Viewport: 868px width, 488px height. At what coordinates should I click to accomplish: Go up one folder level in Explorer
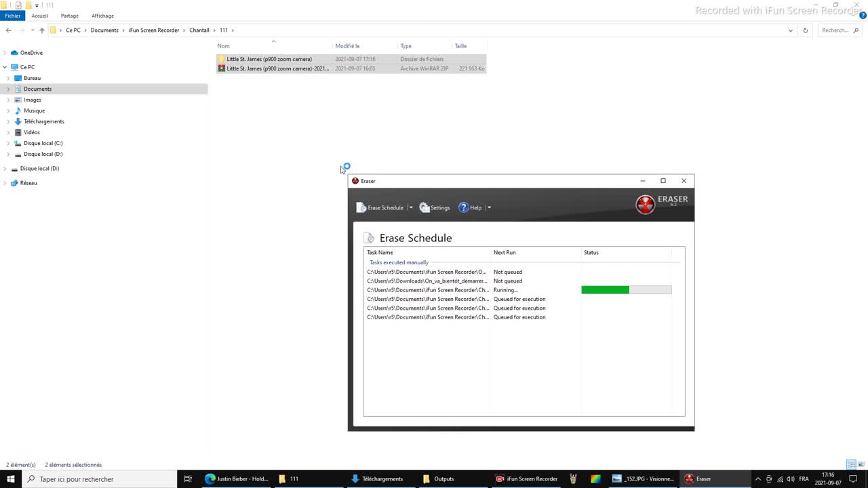[x=42, y=30]
